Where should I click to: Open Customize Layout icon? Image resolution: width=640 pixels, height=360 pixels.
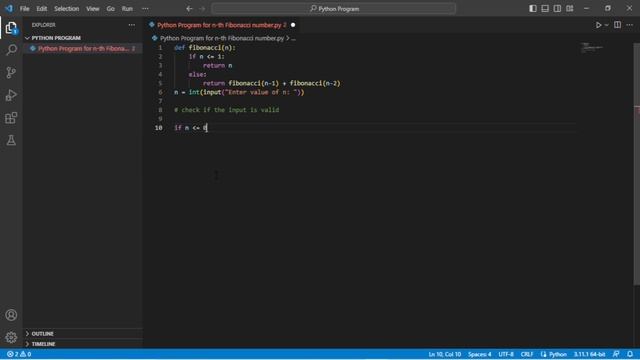tap(570, 9)
